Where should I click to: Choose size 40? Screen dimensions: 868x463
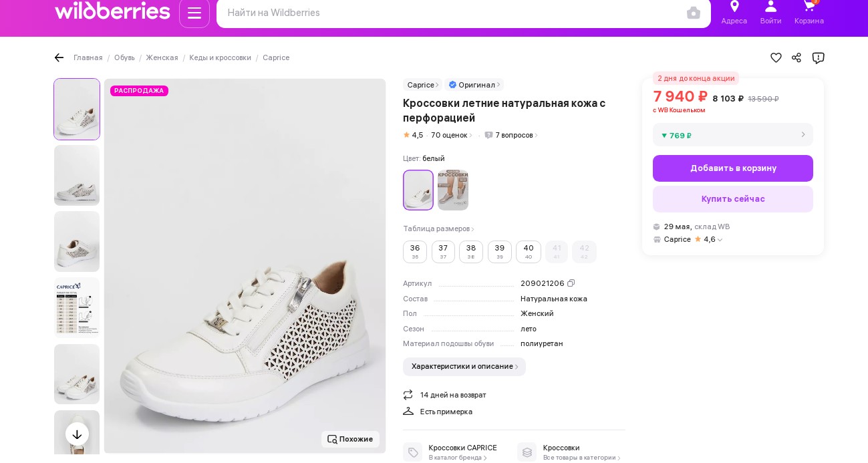pos(529,252)
